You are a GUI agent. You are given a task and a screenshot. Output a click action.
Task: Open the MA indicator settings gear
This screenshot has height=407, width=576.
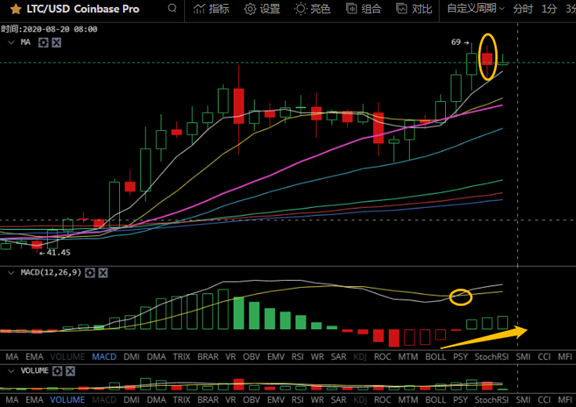(x=43, y=43)
